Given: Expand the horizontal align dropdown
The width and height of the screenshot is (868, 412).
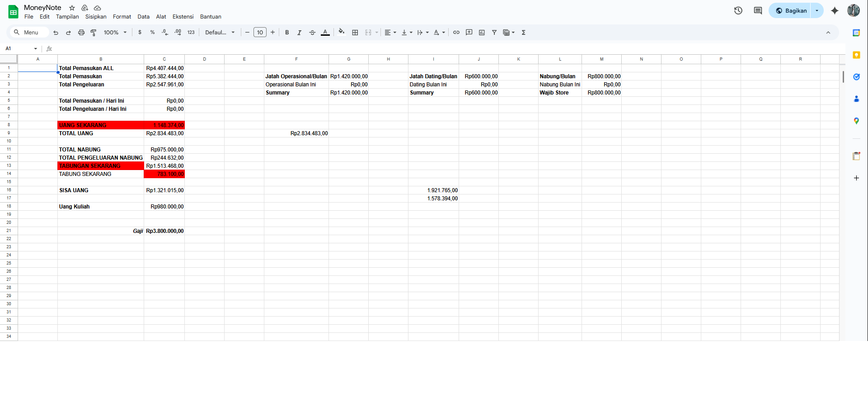Looking at the screenshot, I should tap(390, 33).
